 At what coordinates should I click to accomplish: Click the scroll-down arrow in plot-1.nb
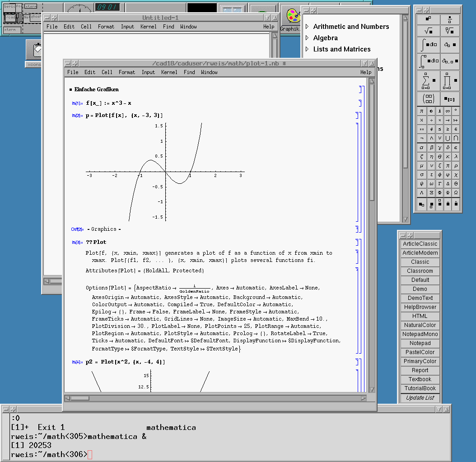[x=372, y=389]
